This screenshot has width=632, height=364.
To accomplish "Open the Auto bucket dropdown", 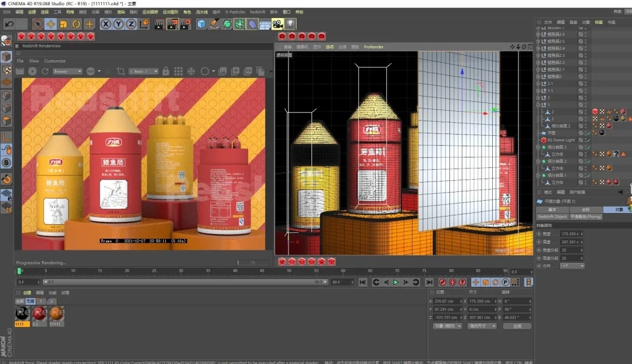I will pyautogui.click(x=143, y=71).
